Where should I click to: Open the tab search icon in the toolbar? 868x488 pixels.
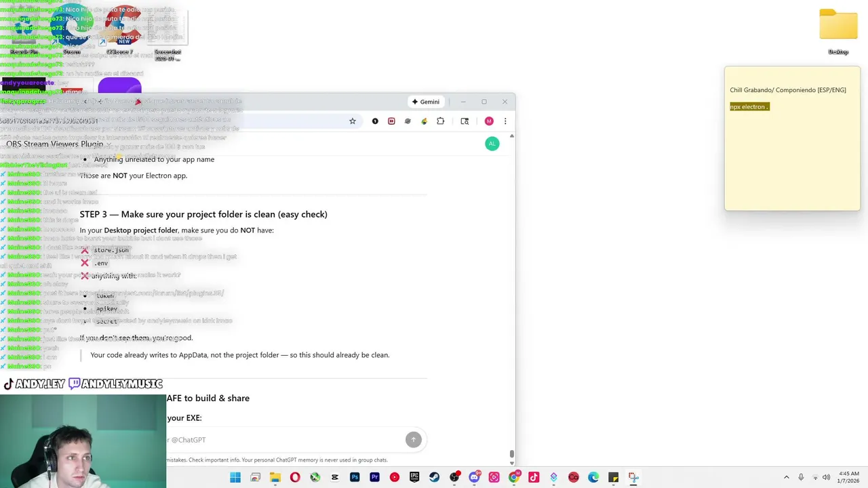[x=465, y=121]
